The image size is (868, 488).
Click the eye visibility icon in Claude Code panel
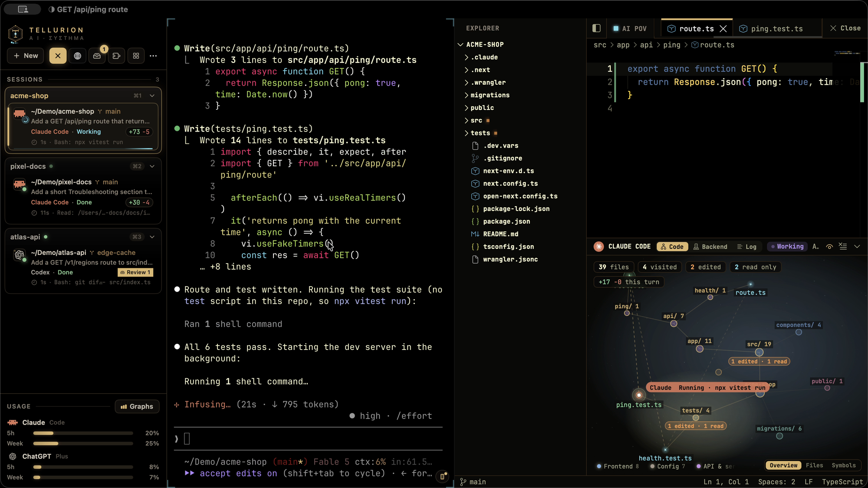coord(829,247)
